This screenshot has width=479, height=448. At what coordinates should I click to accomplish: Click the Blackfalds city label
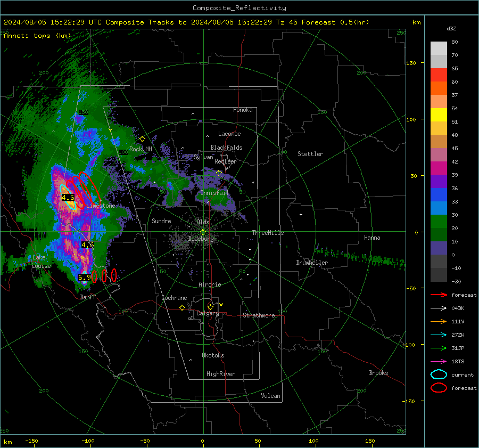226,148
